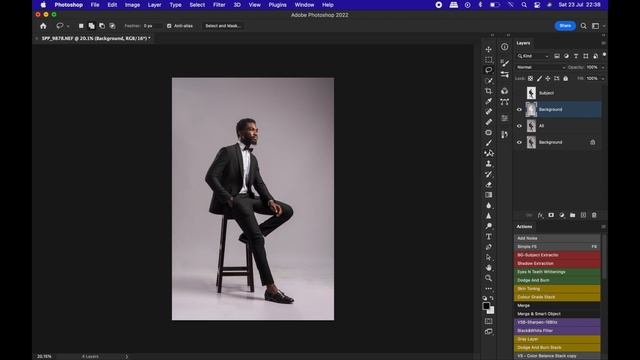
Task: Open the Layer menu
Action: coord(154,5)
